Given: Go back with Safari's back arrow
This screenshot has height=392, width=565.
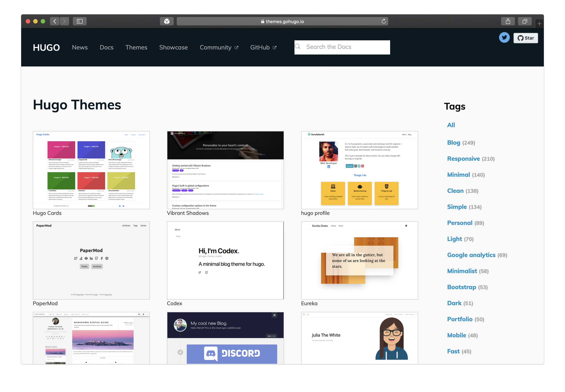Looking at the screenshot, I should [55, 21].
